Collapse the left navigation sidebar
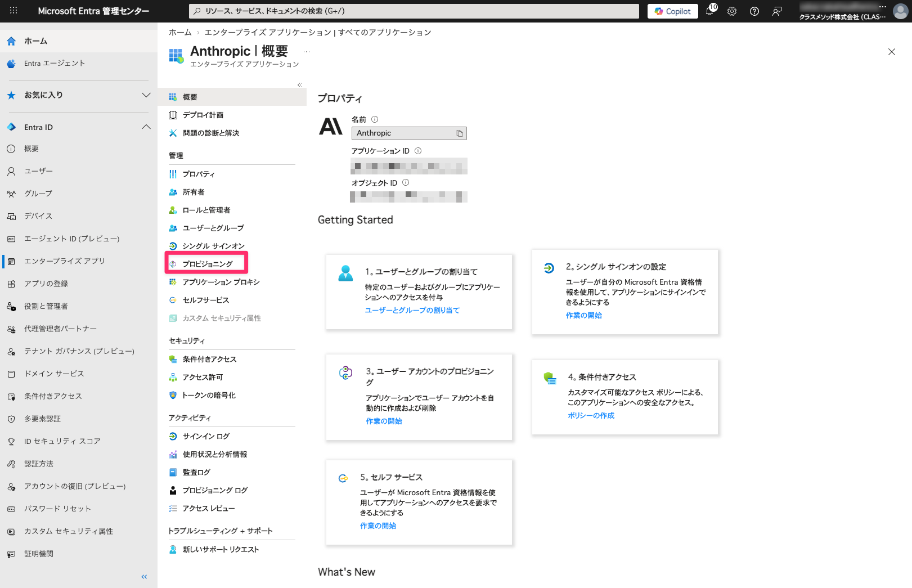912x588 pixels. (x=144, y=577)
